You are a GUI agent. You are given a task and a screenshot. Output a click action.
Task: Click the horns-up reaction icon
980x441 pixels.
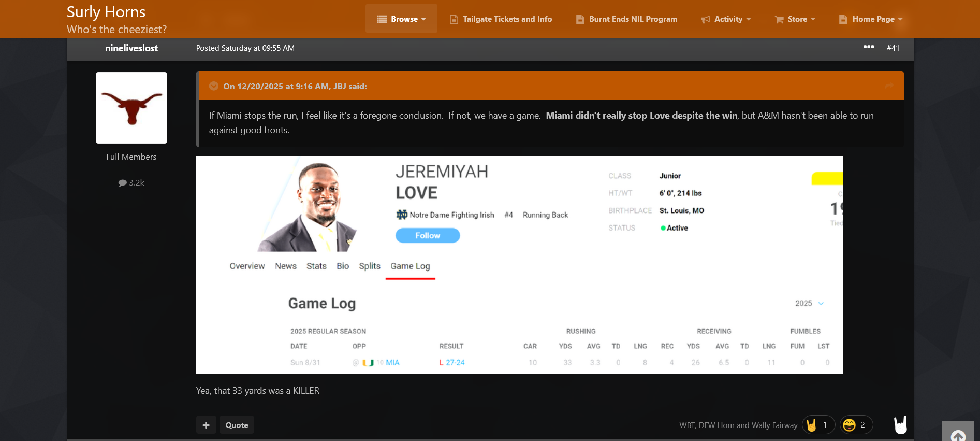812,425
